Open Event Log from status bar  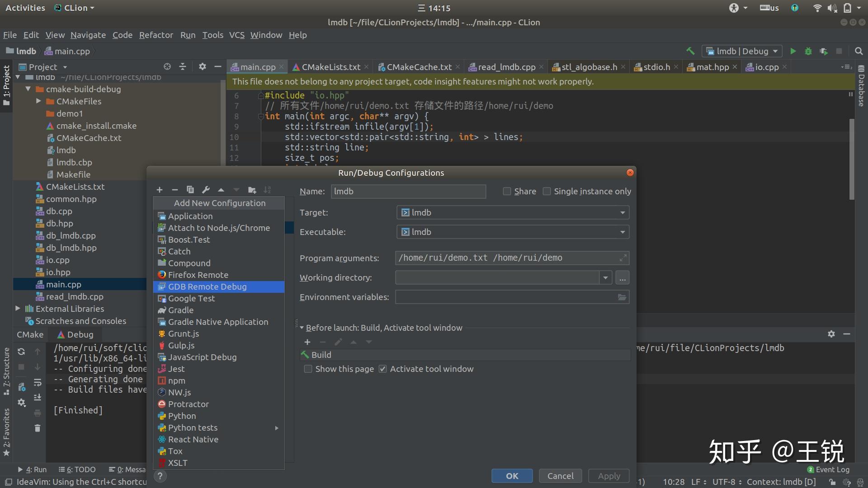tap(828, 469)
